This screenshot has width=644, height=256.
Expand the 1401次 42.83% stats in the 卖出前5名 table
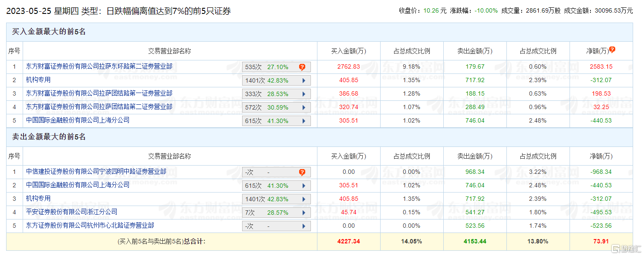point(303,199)
